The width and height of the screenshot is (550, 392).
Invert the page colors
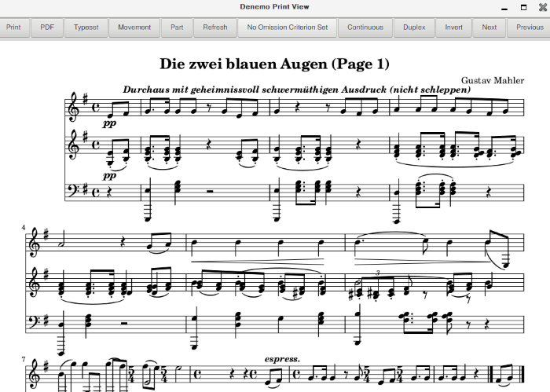(453, 27)
